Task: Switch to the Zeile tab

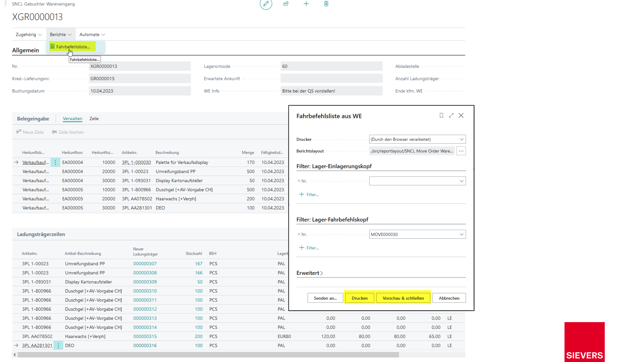Action: 94,119
